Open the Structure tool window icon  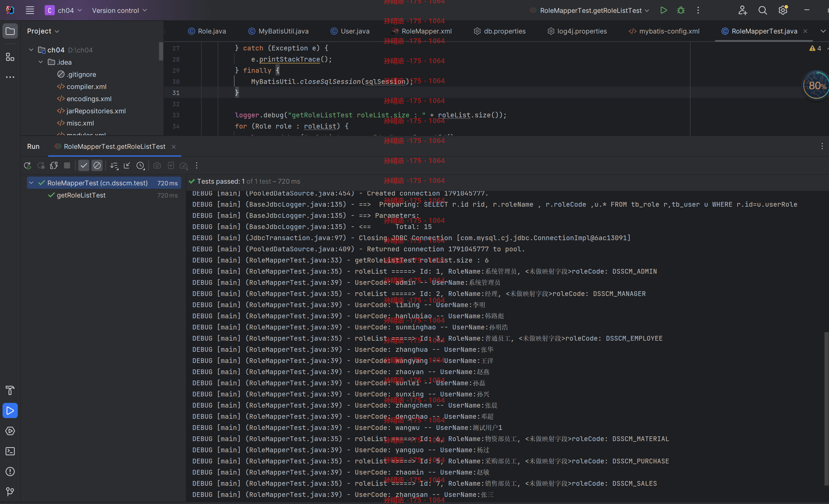tap(10, 57)
